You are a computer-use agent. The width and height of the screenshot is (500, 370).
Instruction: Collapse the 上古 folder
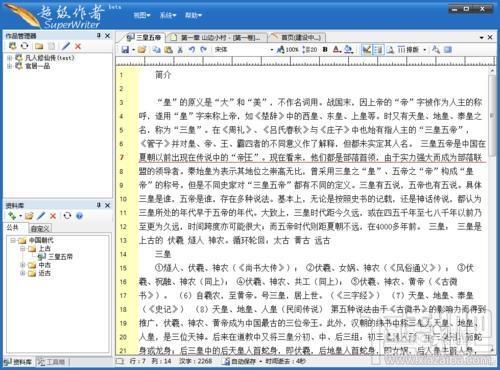pyautogui.click(x=23, y=249)
